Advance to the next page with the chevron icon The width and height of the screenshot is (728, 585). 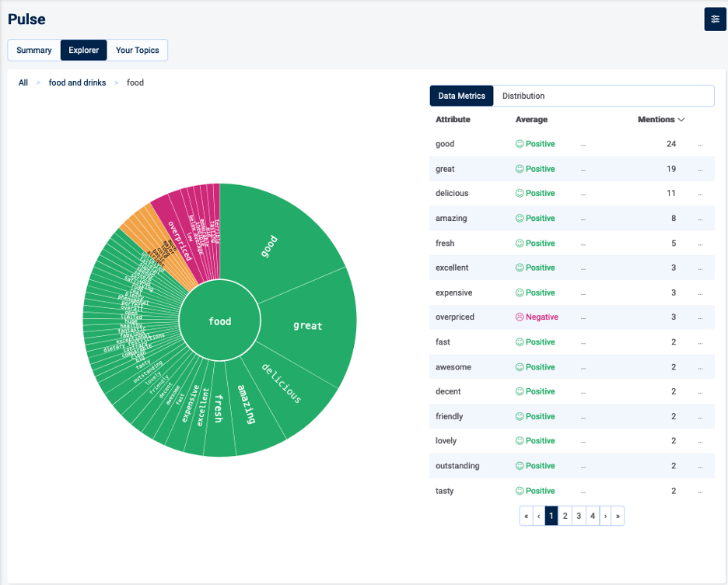[605, 516]
